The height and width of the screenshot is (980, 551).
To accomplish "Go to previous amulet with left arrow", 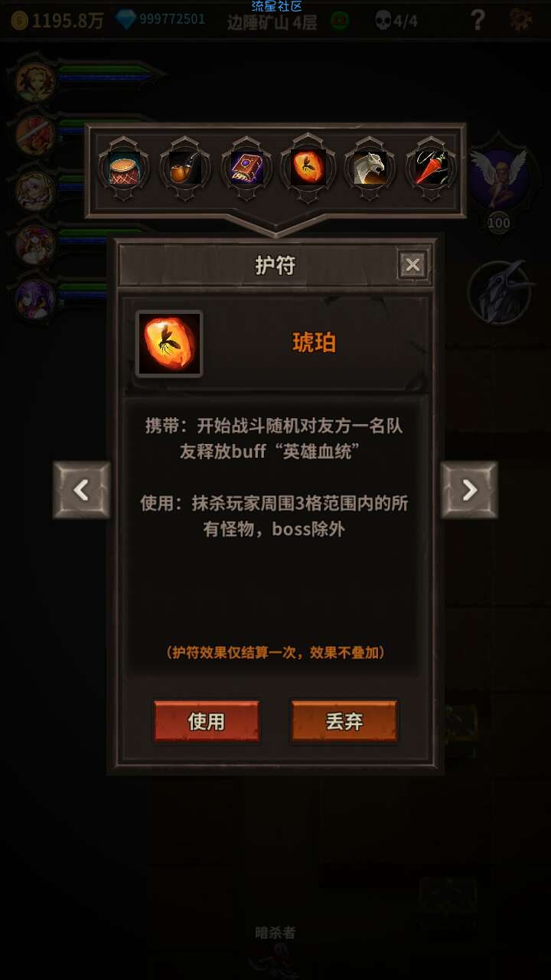I will 82,490.
